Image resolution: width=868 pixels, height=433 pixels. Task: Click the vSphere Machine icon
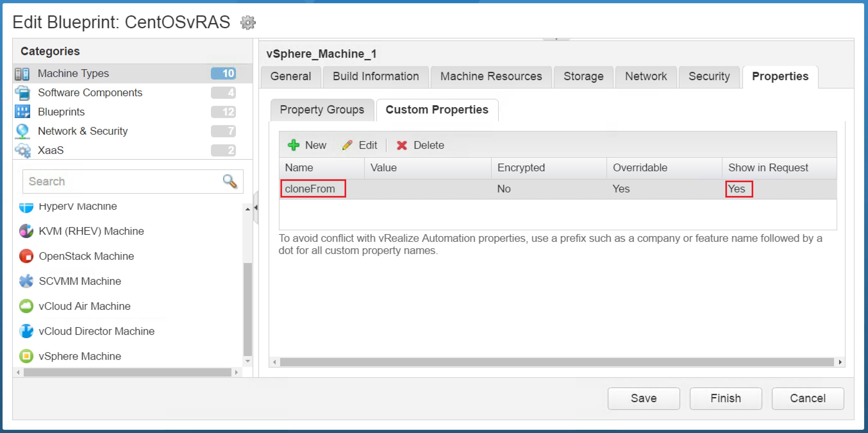26,356
